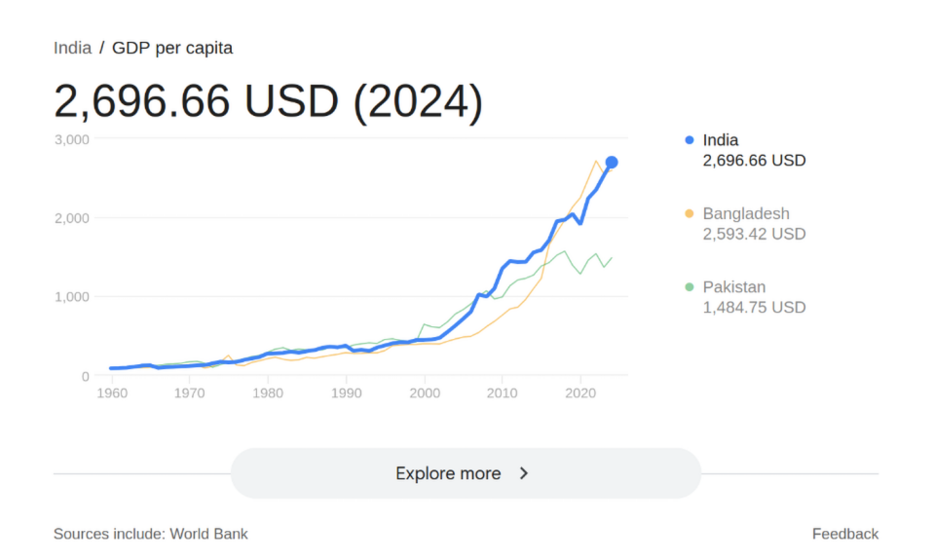Screen dimensions: 934x560
Task: Click the Pakistan 1,484.75 USD value
Action: (754, 308)
